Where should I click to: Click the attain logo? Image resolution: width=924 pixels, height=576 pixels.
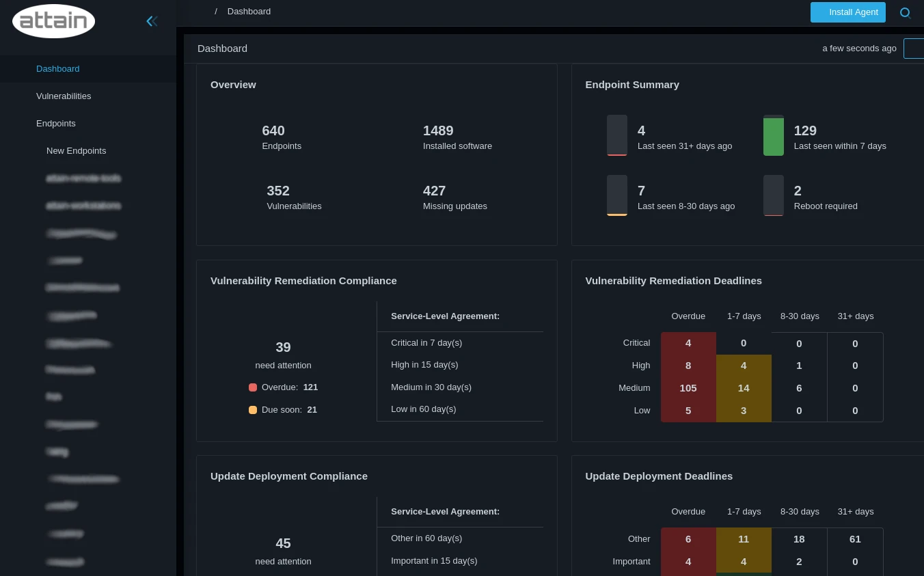point(53,21)
